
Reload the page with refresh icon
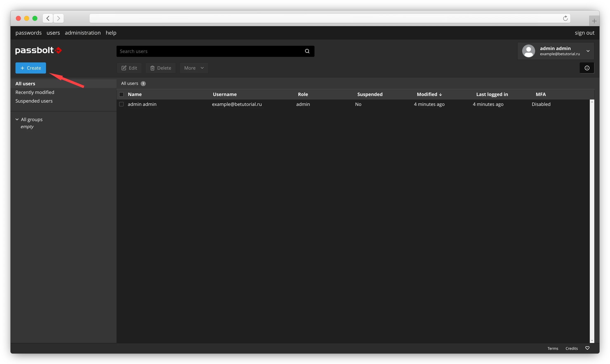tap(565, 18)
